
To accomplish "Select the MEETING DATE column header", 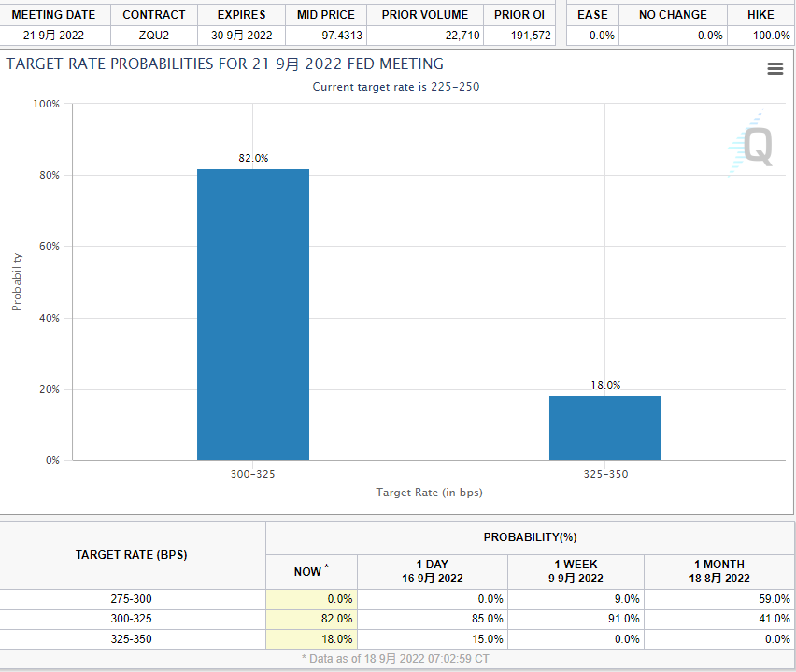I will (x=53, y=15).
